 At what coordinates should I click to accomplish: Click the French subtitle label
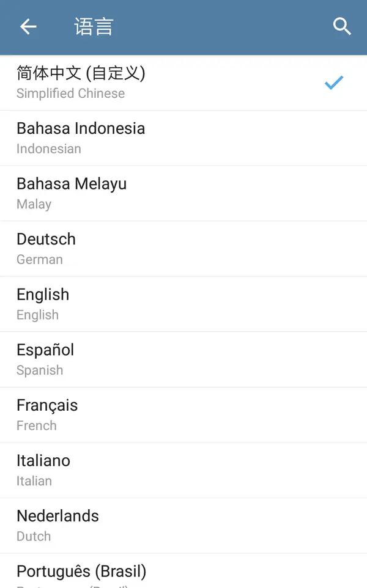37,425
